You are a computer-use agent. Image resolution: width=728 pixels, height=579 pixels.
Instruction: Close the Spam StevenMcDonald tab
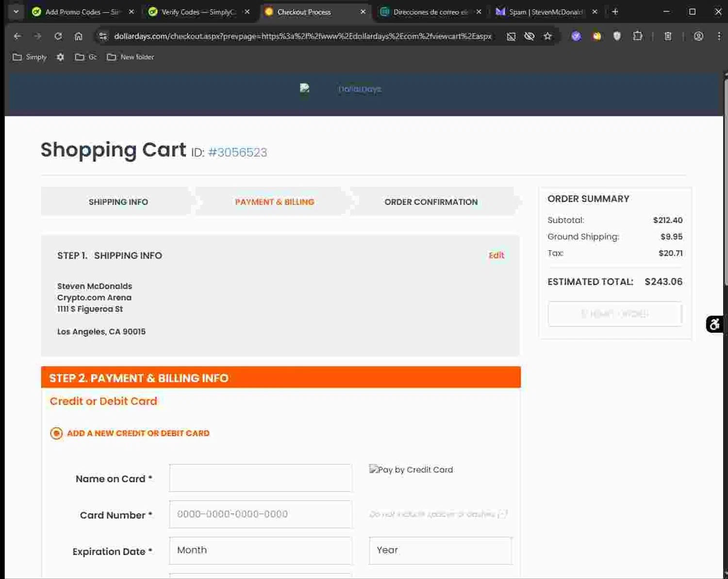tap(595, 12)
